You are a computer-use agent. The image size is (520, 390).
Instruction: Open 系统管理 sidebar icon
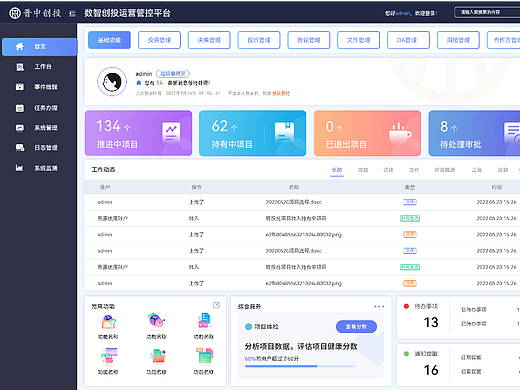[20, 128]
